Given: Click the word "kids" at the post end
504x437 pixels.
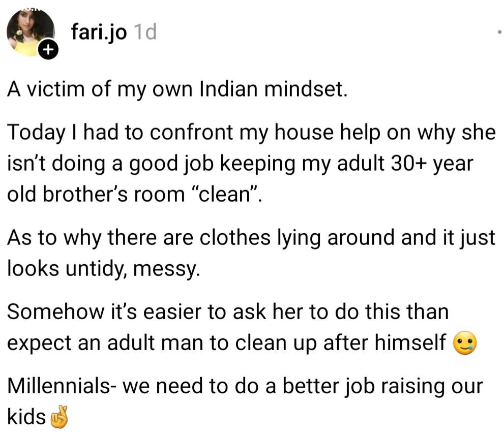Looking at the screenshot, I should [x=26, y=418].
